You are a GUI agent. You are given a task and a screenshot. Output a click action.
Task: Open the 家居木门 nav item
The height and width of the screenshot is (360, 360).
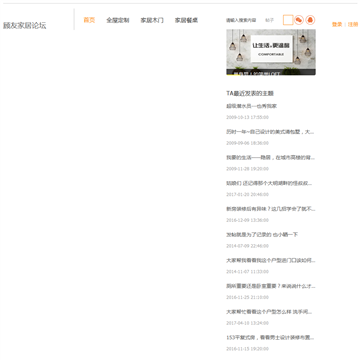pos(152,20)
